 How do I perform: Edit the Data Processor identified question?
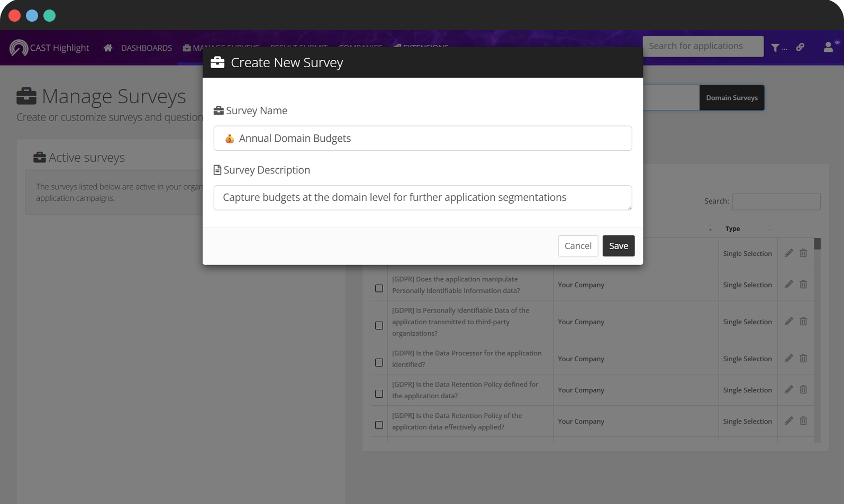788,359
